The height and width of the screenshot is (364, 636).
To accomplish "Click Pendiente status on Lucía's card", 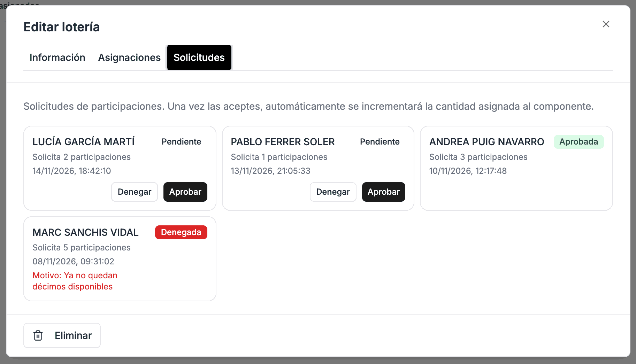I will pyautogui.click(x=181, y=142).
